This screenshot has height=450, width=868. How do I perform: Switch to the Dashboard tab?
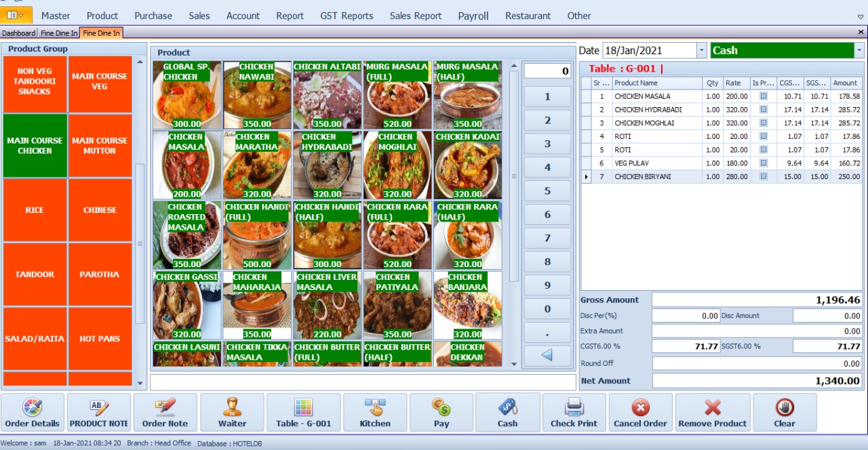click(18, 33)
